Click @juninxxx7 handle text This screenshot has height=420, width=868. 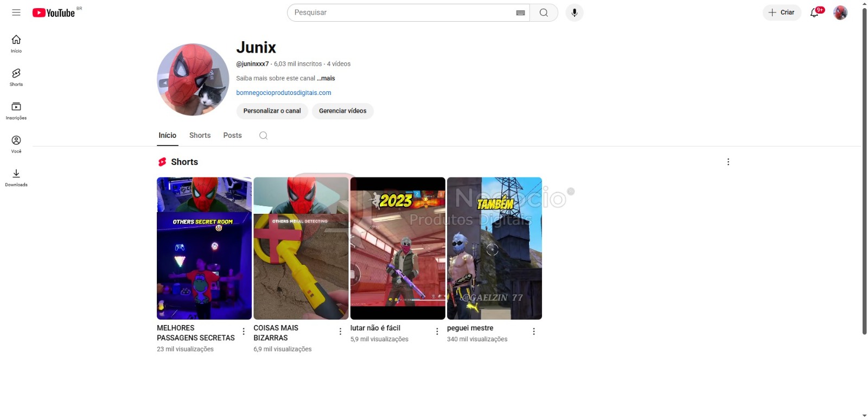click(252, 64)
